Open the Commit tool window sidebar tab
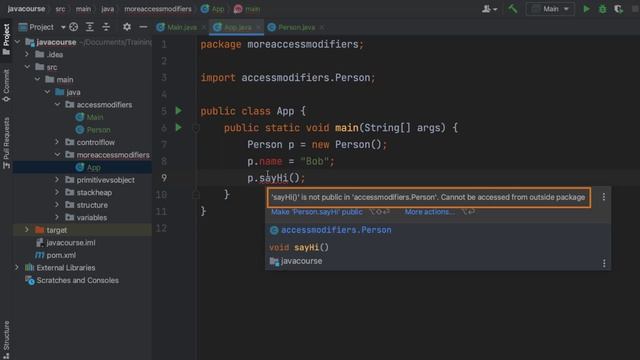This screenshot has width=640, height=360. click(x=6, y=85)
